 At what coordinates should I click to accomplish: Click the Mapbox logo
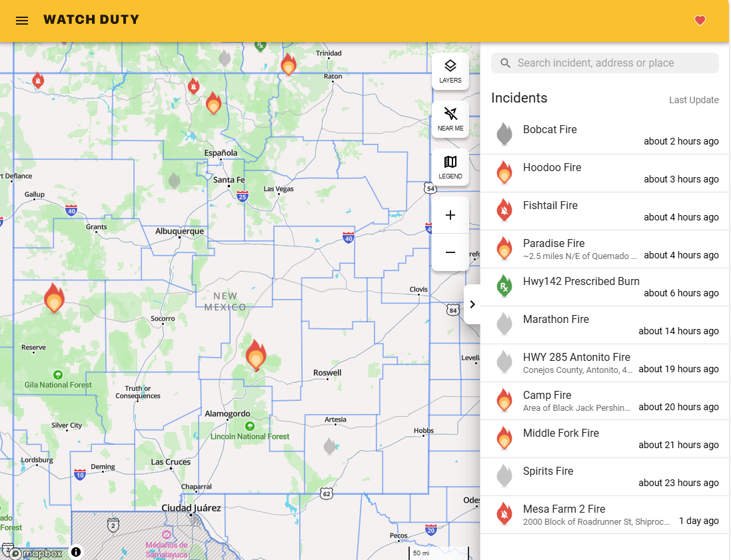(37, 553)
